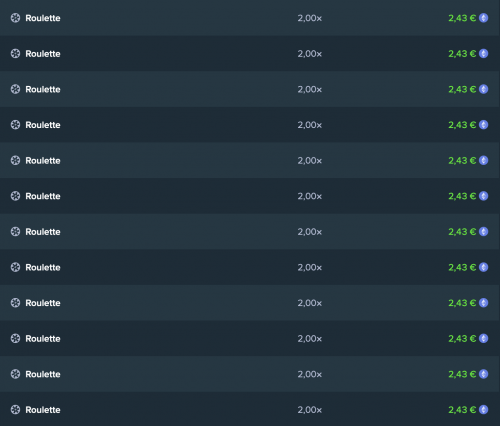
Task: Click the Ethereum coin icon in the second-to-last row
Action: (x=484, y=374)
